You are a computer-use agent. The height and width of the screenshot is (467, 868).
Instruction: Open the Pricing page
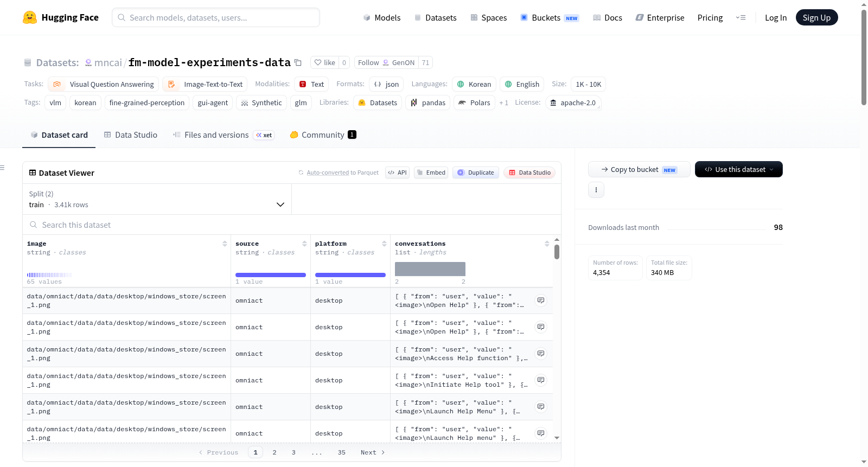coord(710,18)
